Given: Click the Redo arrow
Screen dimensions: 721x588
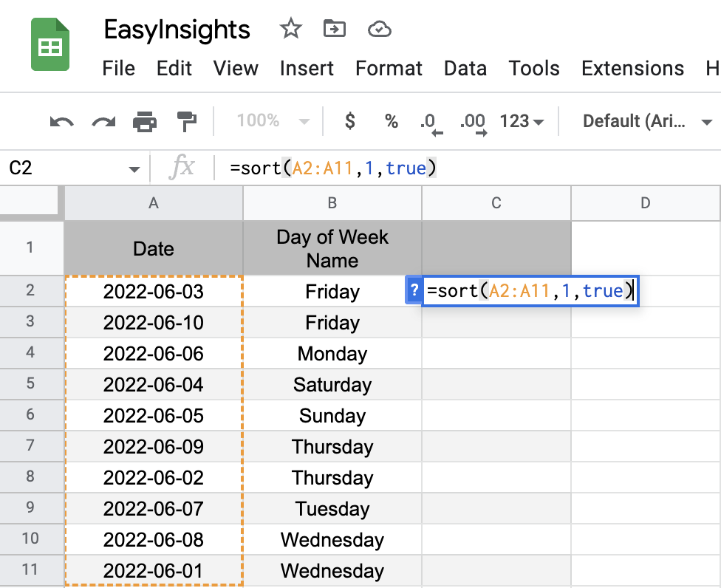Looking at the screenshot, I should (x=103, y=122).
